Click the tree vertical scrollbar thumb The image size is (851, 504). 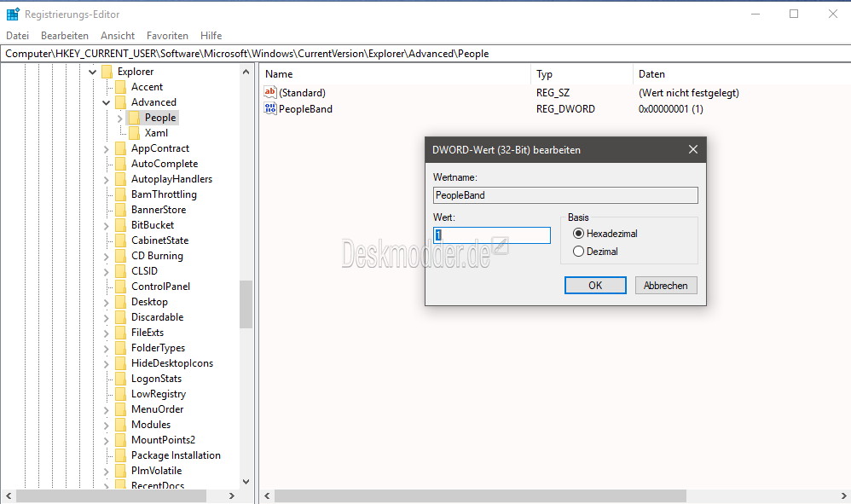click(x=246, y=304)
